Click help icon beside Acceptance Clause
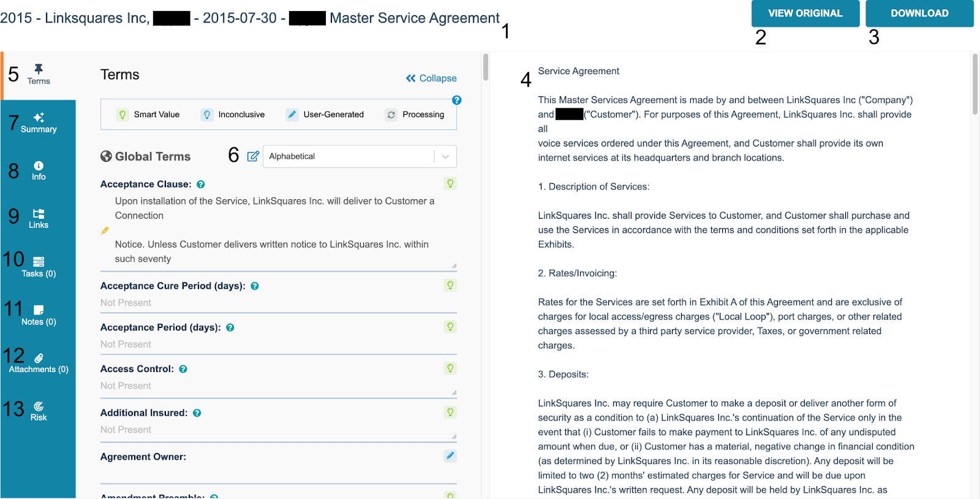The height and width of the screenshot is (499, 980). pos(201,185)
